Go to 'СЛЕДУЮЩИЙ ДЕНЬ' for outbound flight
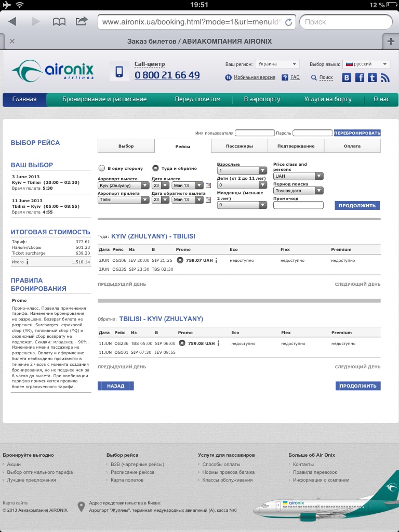This screenshot has width=399, height=532. [x=357, y=284]
